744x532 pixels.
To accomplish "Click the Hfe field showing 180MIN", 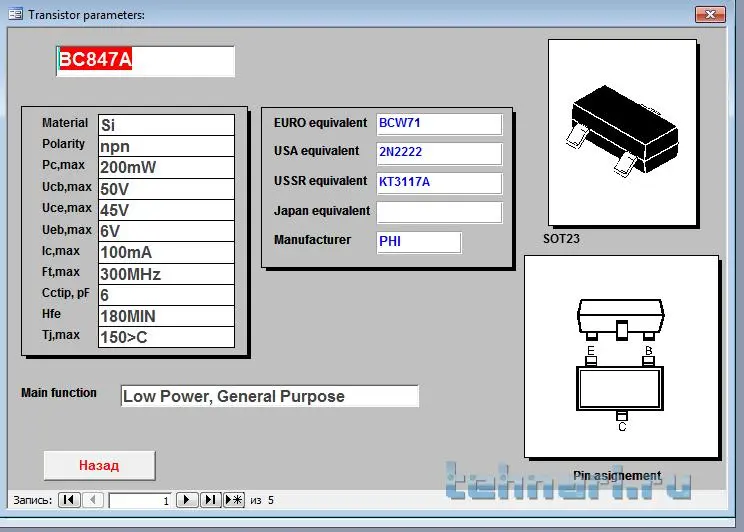I will pyautogui.click(x=166, y=316).
